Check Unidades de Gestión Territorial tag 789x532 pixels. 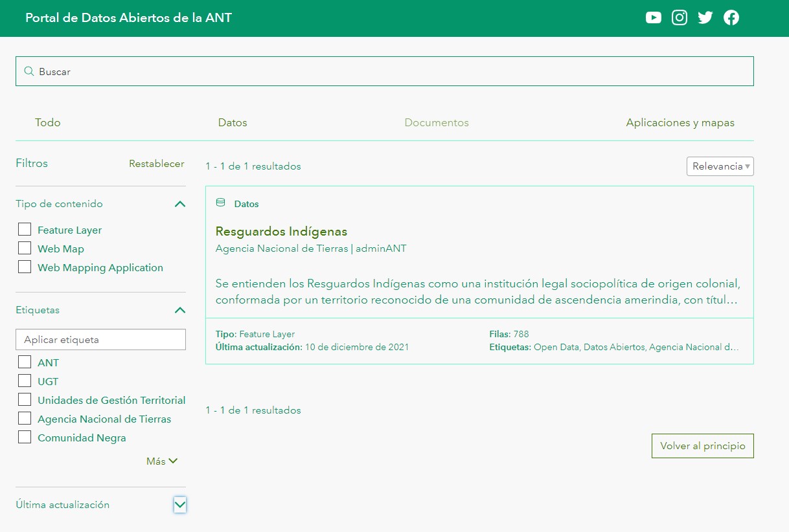[25, 399]
